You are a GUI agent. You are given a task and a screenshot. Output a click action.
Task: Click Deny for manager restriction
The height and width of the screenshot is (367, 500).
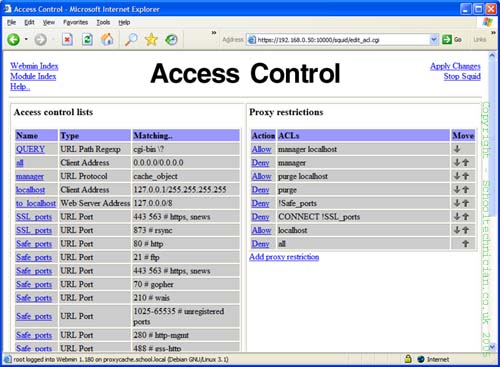[x=260, y=163]
